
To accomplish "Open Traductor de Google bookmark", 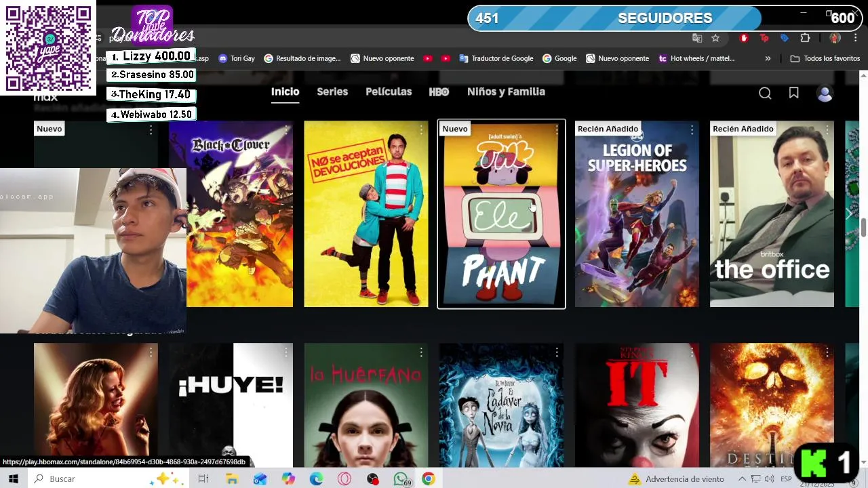I will (x=496, y=58).
